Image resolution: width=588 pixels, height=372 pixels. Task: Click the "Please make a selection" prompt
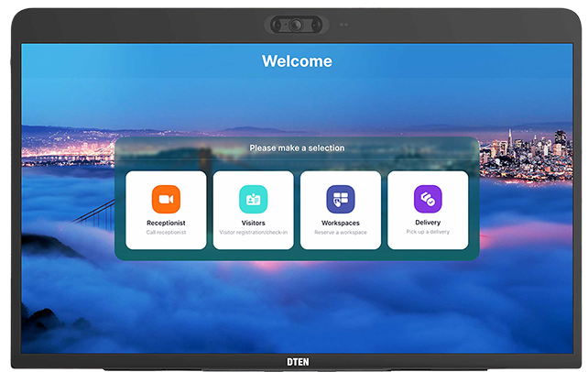[x=297, y=148]
